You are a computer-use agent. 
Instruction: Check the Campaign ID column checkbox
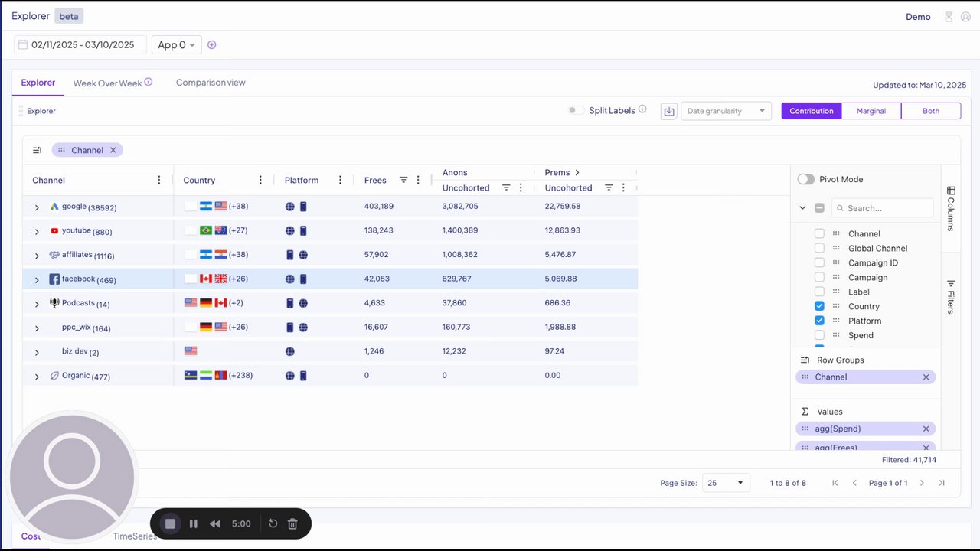point(819,262)
